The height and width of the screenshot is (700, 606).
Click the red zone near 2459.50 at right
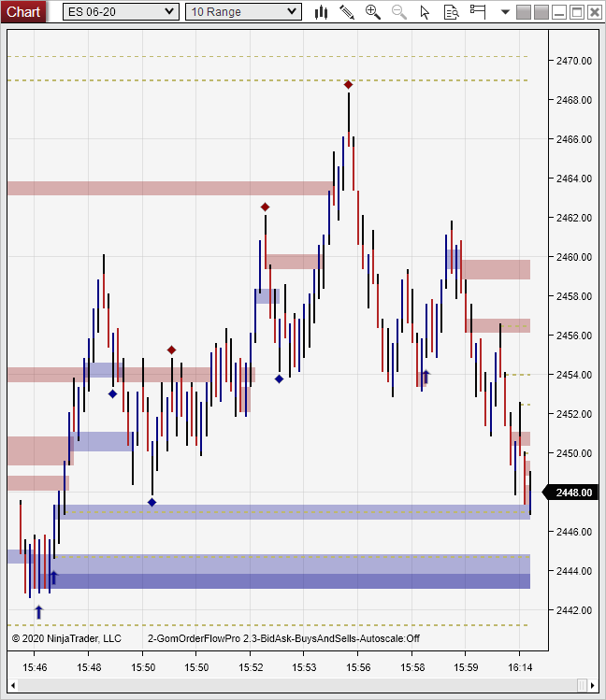(496, 270)
